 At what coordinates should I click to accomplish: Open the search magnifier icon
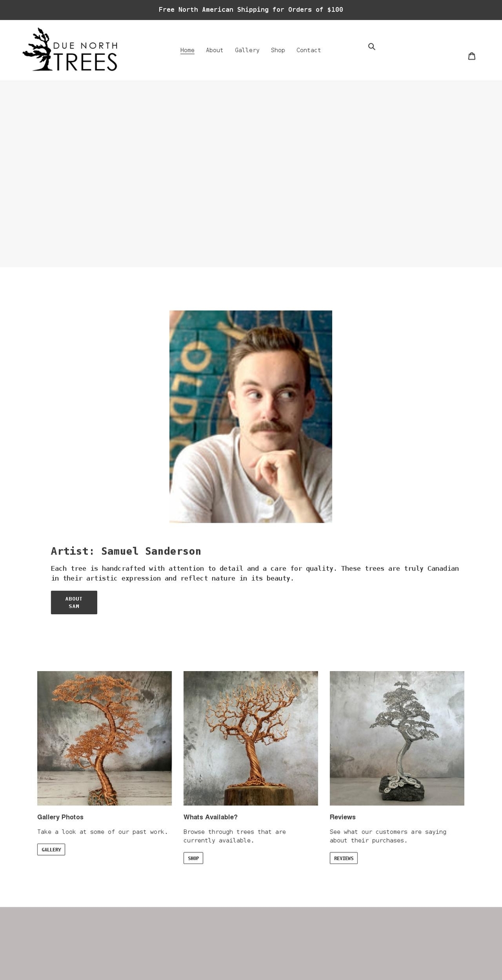click(372, 47)
